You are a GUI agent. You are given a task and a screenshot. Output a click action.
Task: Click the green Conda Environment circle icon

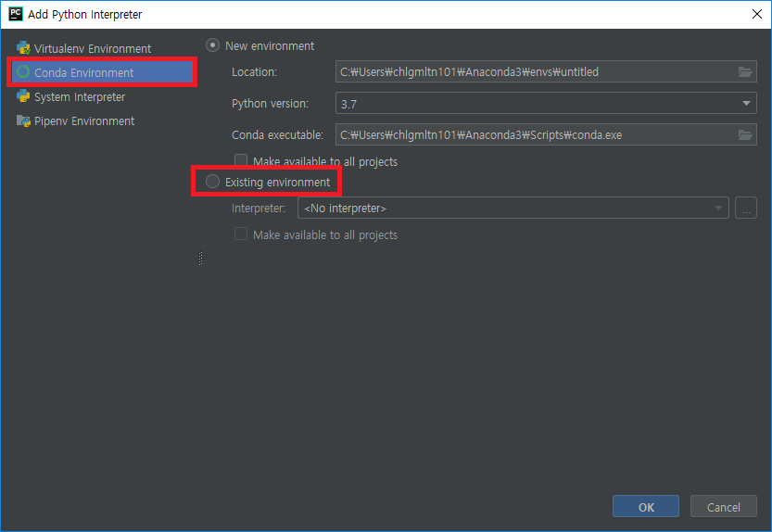(x=23, y=72)
